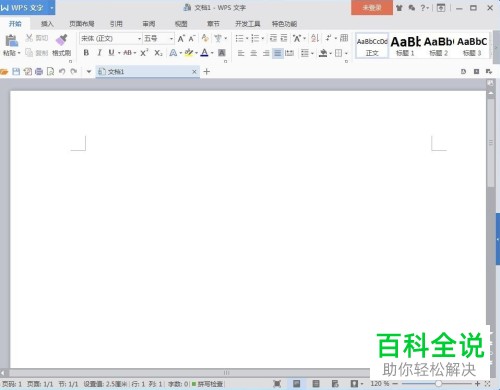Decrease paragraph indent
This screenshot has width=500, height=390.
[273, 38]
